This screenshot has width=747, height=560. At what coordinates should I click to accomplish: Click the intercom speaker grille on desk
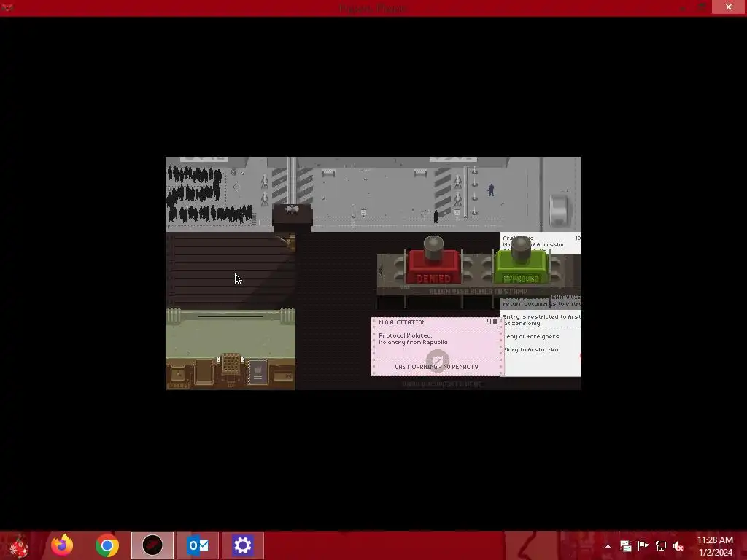click(231, 365)
